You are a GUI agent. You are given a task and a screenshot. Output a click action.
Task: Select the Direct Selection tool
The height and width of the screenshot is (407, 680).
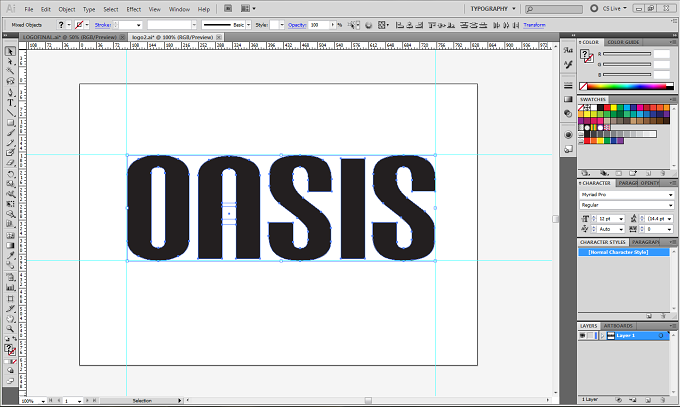(10, 62)
